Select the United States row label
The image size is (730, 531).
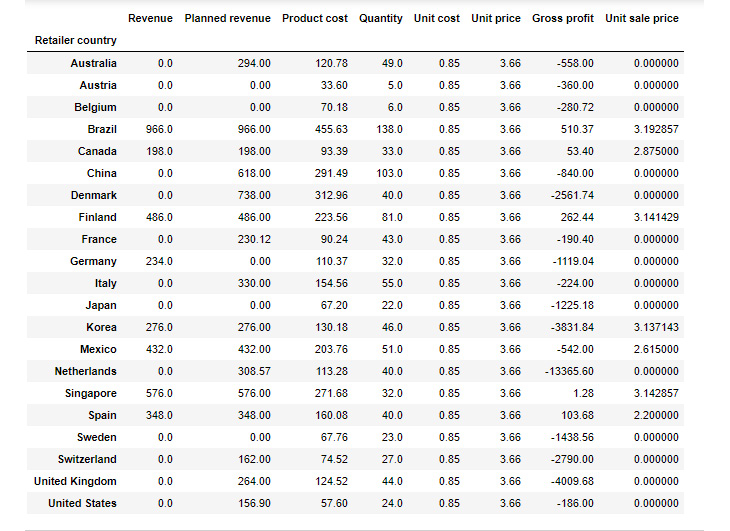[x=82, y=503]
